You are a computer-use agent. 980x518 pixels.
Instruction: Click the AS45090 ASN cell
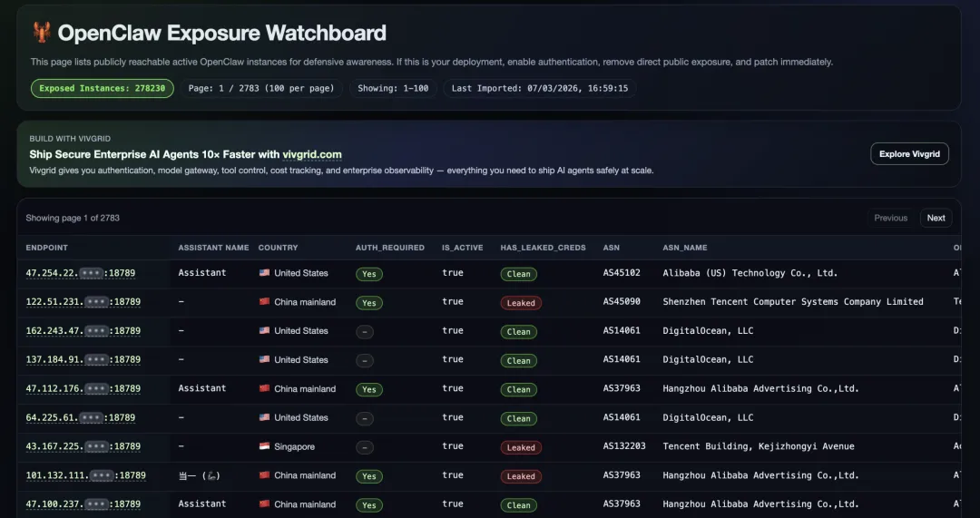[622, 301]
